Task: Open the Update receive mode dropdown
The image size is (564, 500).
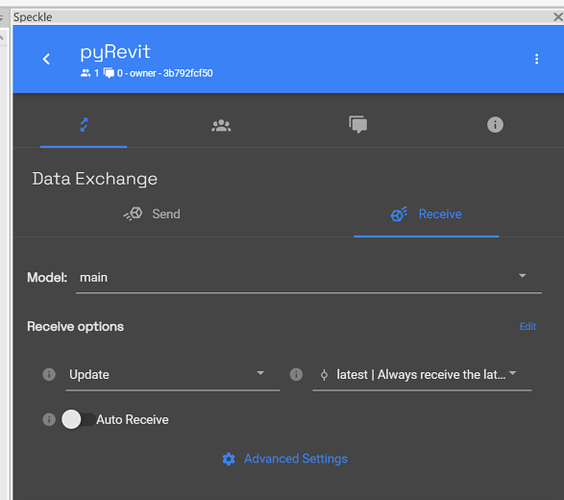Action: click(173, 375)
